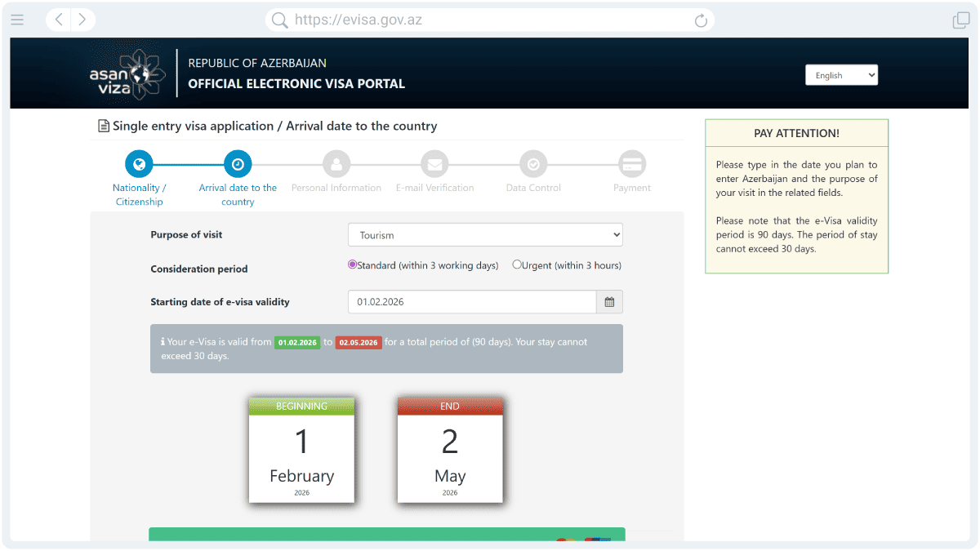This screenshot has width=980, height=551.
Task: Click the Arrival date clock step icon
Action: [x=238, y=164]
